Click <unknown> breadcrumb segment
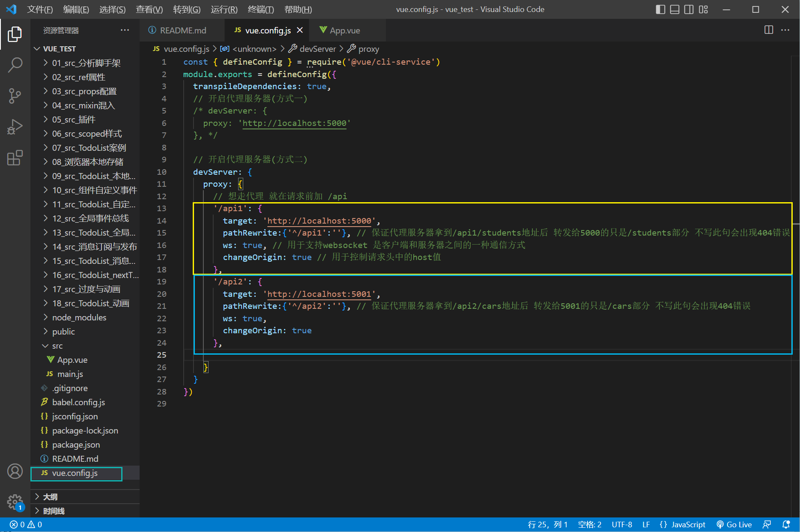800x532 pixels. (249, 49)
